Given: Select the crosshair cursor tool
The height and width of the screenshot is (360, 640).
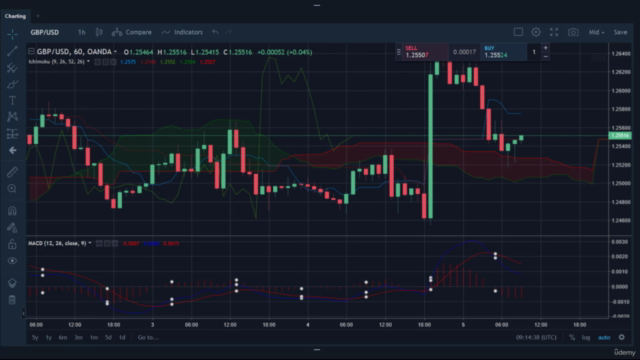Looking at the screenshot, I should click(x=12, y=34).
